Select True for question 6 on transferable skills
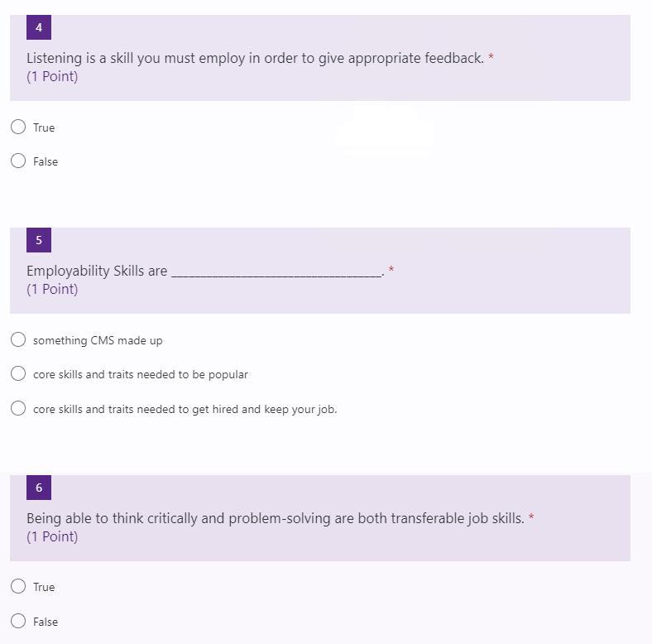 (x=18, y=586)
